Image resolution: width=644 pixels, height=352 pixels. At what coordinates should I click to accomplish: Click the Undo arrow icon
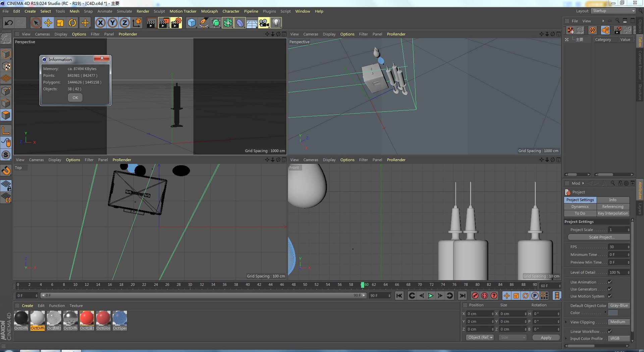pyautogui.click(x=9, y=23)
